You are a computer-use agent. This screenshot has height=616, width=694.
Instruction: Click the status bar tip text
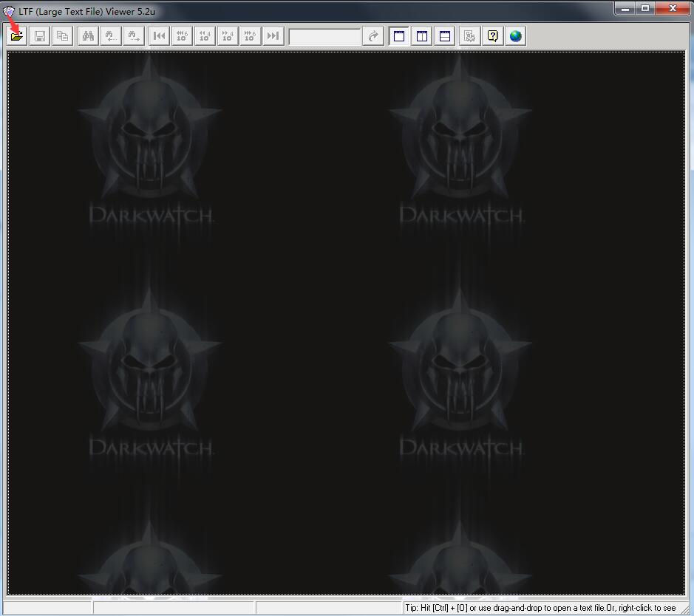point(540,608)
